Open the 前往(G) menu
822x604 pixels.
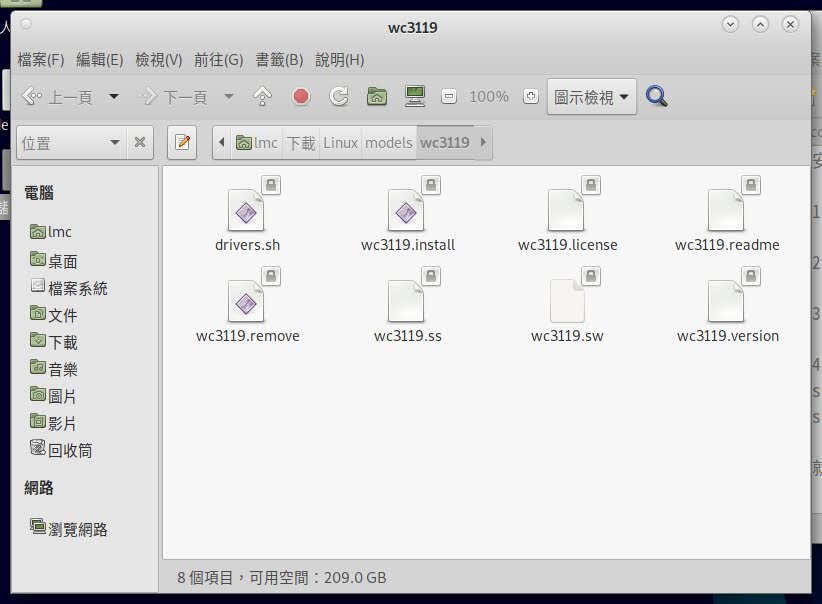(219, 60)
